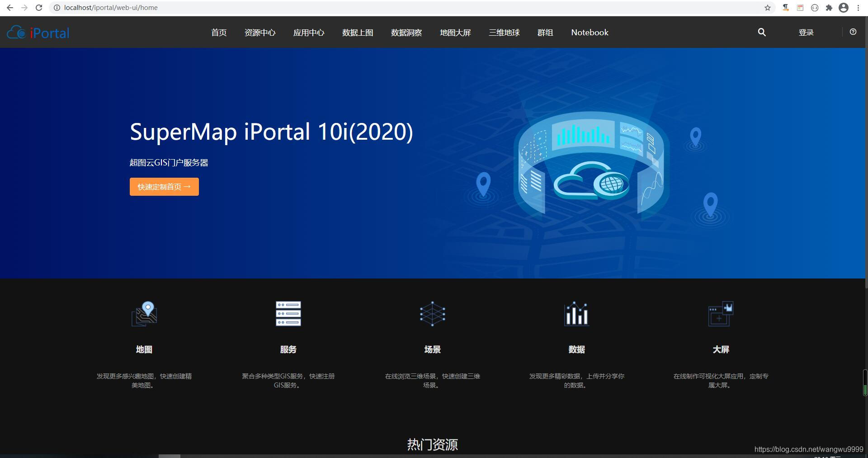Image resolution: width=868 pixels, height=458 pixels.
Task: Click the 数据 bar chart icon
Action: click(577, 314)
